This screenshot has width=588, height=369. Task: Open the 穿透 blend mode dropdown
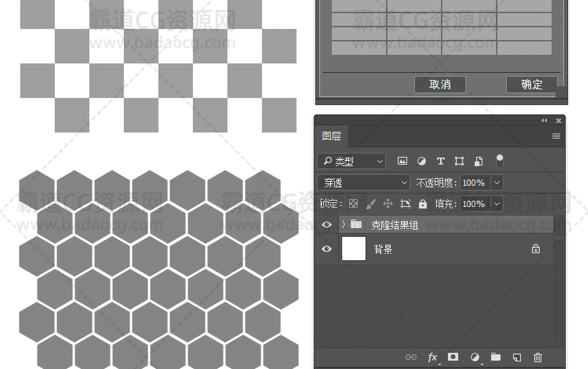(363, 183)
